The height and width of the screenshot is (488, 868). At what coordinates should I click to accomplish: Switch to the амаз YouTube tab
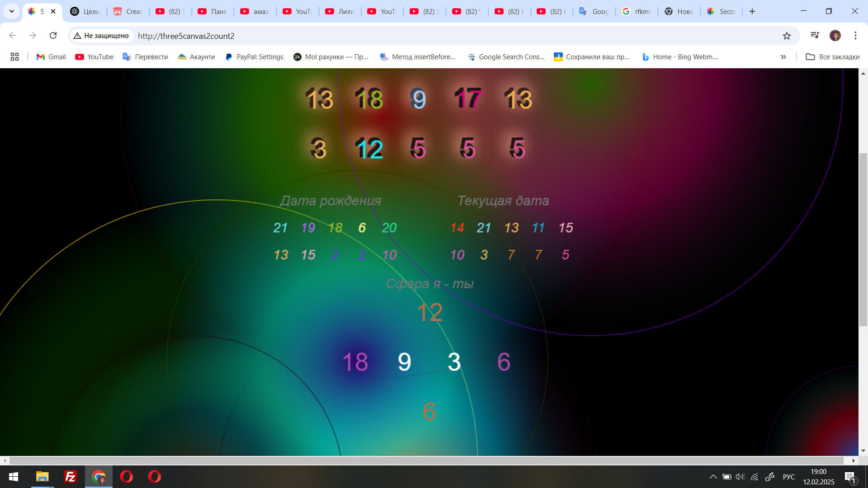(x=255, y=11)
